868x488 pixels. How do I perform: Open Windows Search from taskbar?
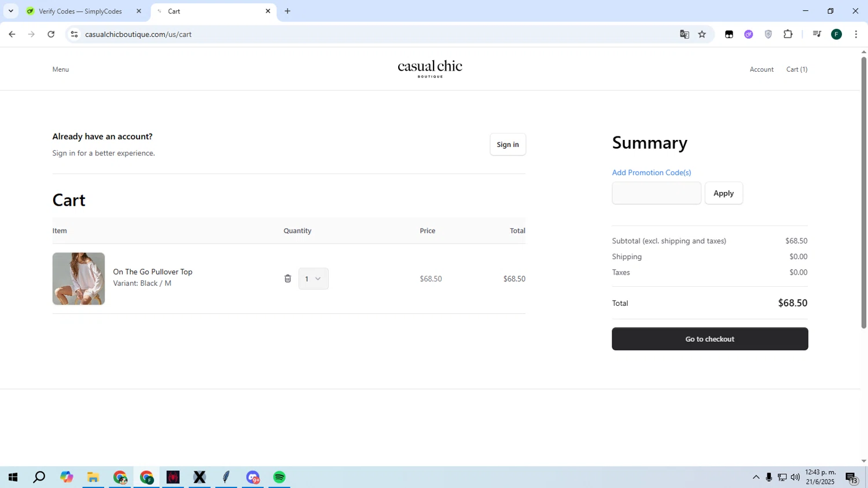click(39, 477)
